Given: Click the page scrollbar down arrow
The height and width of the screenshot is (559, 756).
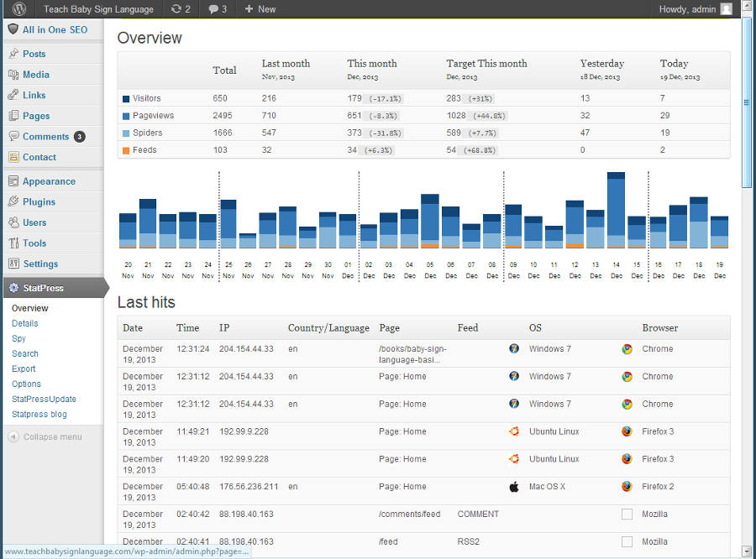Looking at the screenshot, I should [747, 551].
